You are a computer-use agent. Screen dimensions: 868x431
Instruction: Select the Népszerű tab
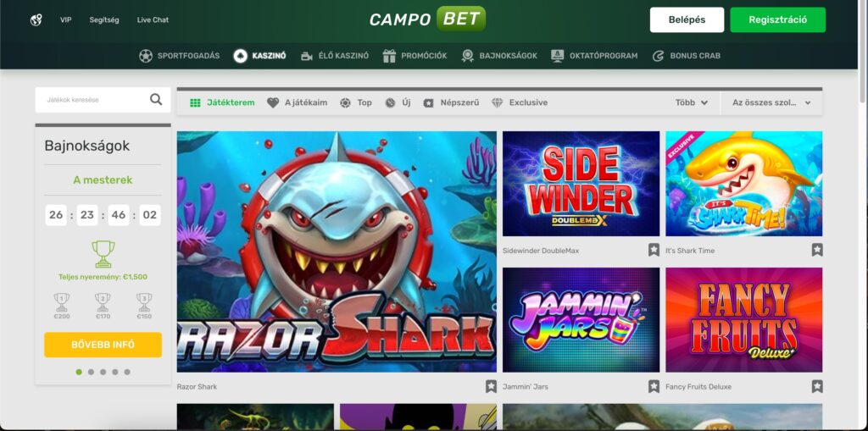451,103
